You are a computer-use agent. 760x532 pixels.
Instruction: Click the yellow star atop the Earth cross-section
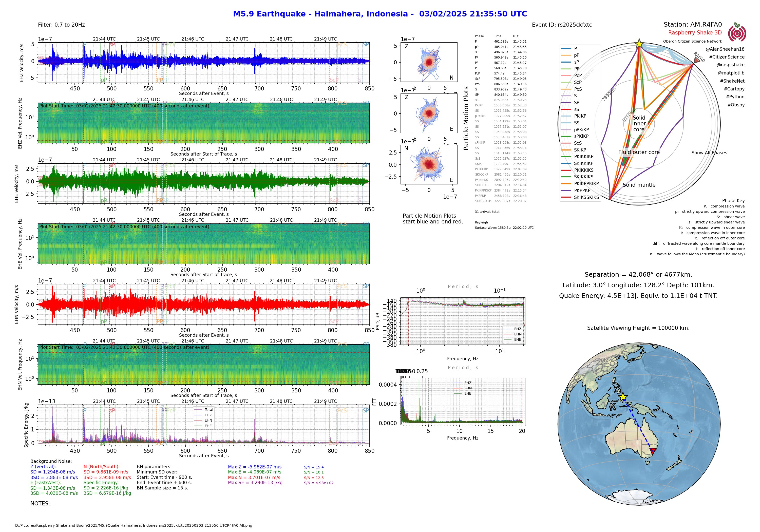tap(639, 44)
